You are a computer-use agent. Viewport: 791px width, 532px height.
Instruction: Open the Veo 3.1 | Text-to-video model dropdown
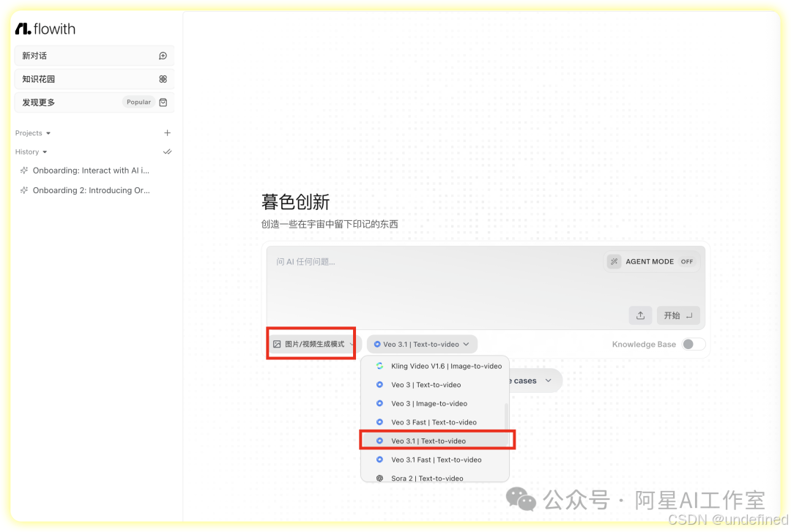pyautogui.click(x=422, y=345)
